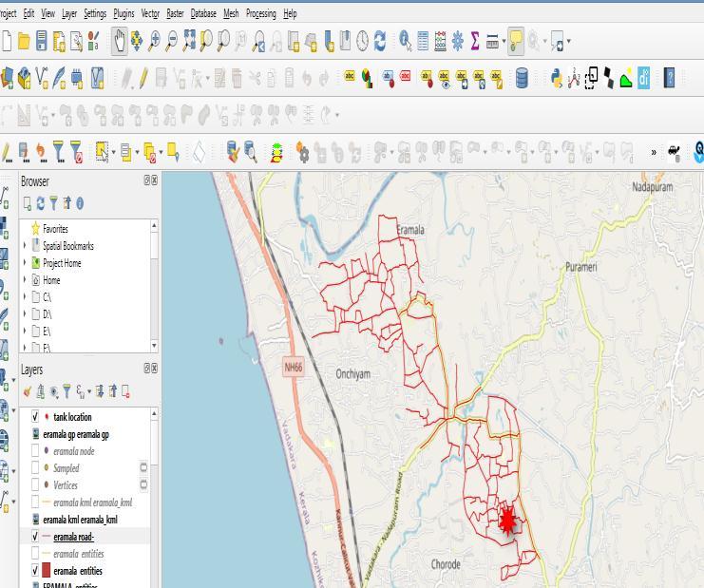The height and width of the screenshot is (588, 704).
Task: Select the Favorites item in Browser
Action: (x=54, y=229)
